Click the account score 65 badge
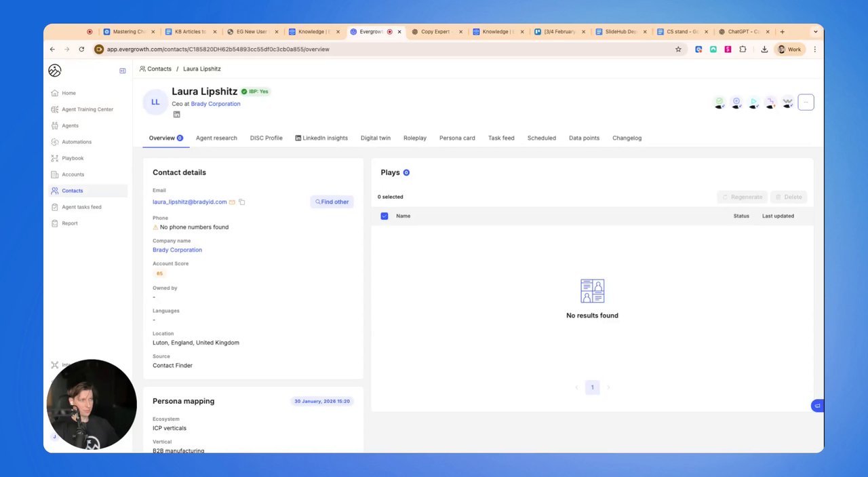 pos(159,273)
